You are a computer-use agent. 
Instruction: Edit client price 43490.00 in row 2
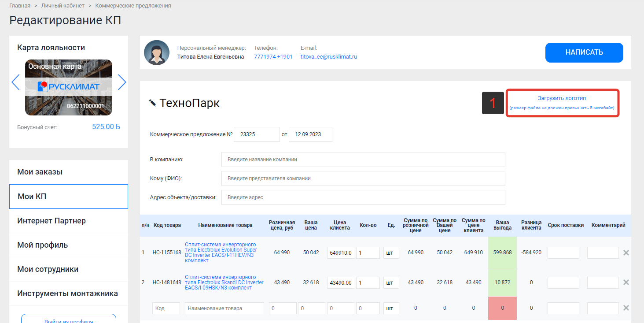click(x=341, y=282)
